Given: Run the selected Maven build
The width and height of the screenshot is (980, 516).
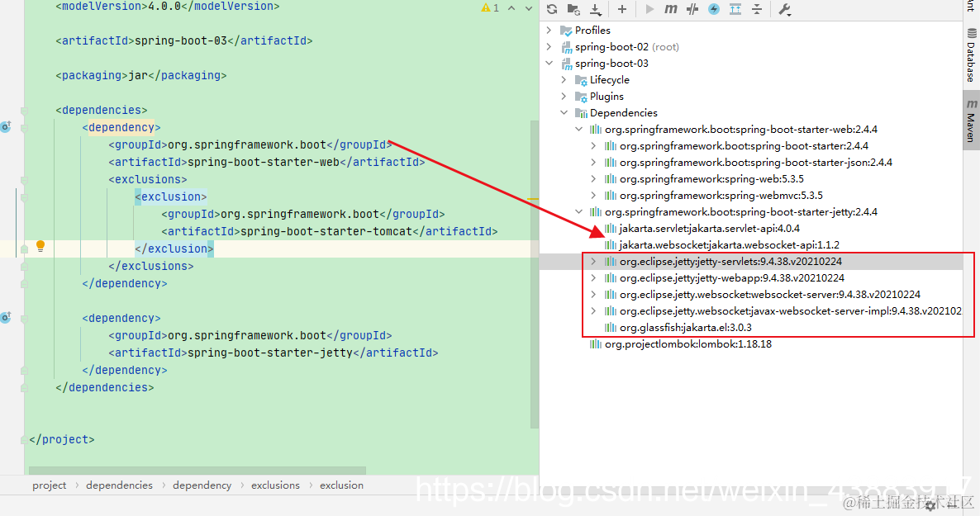Looking at the screenshot, I should tap(649, 9).
